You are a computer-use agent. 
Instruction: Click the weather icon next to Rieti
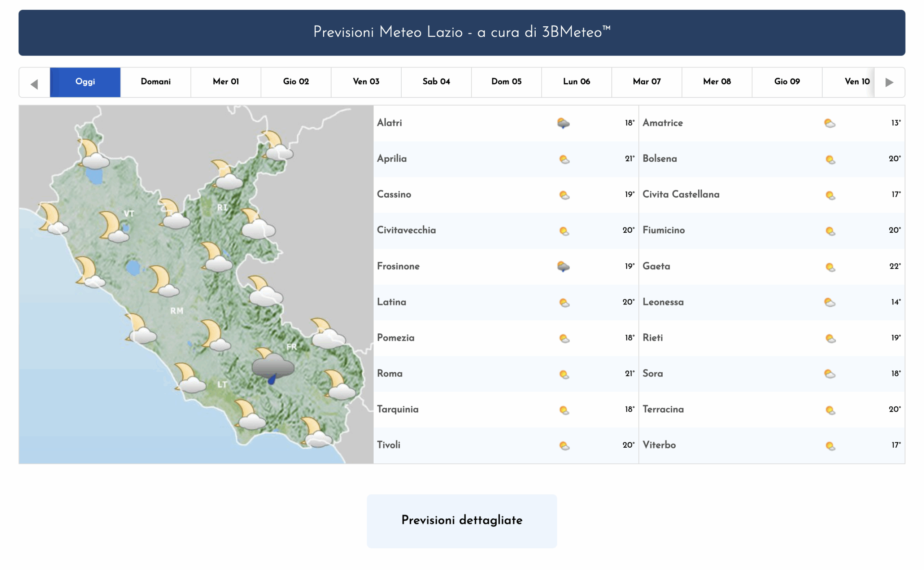pos(830,338)
